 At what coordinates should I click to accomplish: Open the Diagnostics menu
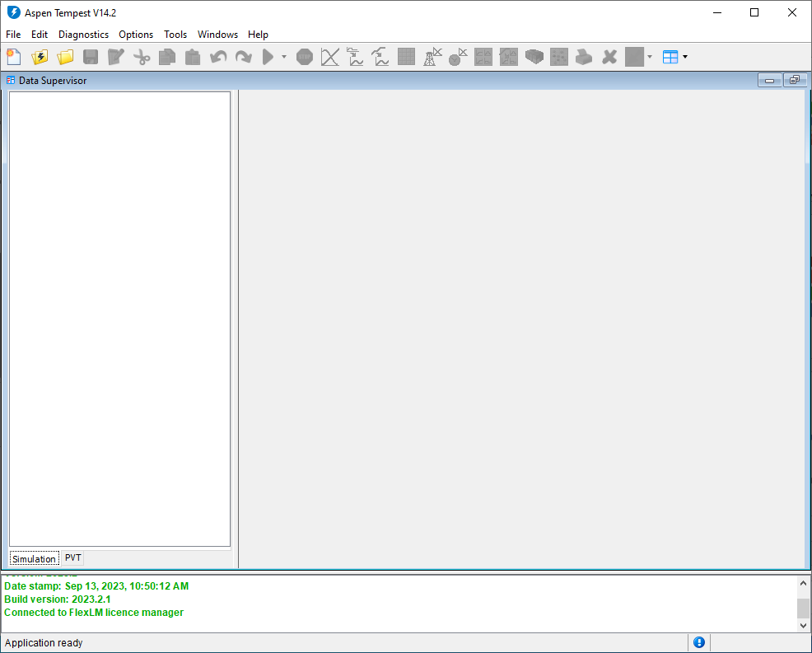point(83,35)
